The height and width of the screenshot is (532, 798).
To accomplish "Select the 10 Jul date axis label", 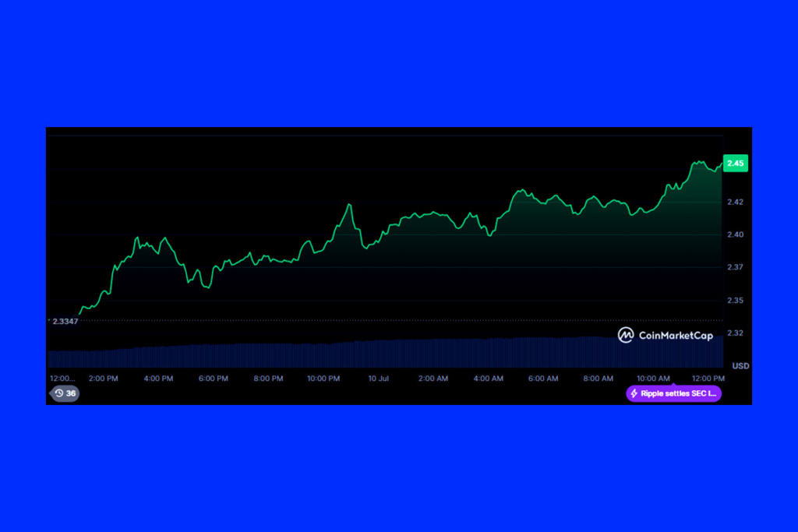I will click(378, 379).
